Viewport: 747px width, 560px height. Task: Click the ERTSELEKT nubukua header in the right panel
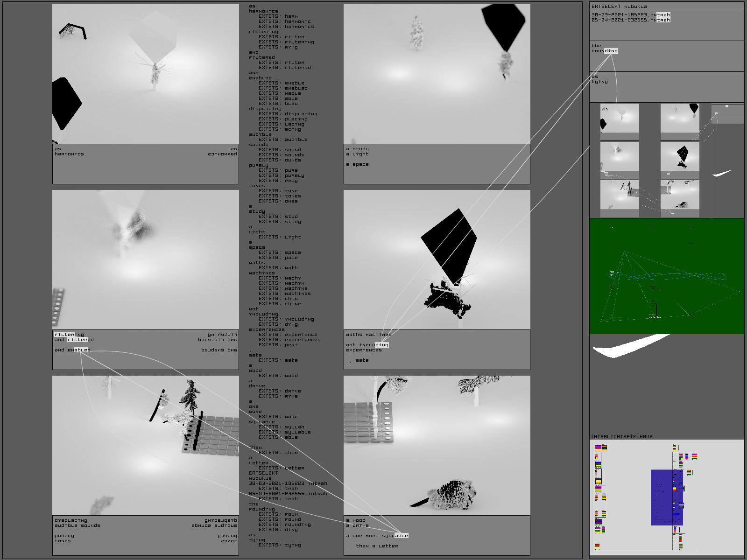click(619, 7)
